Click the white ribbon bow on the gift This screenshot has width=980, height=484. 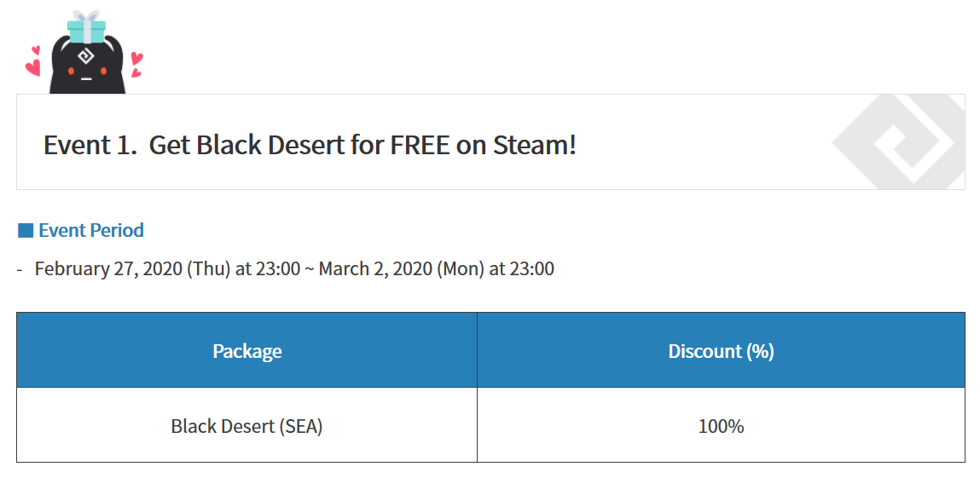click(x=86, y=15)
